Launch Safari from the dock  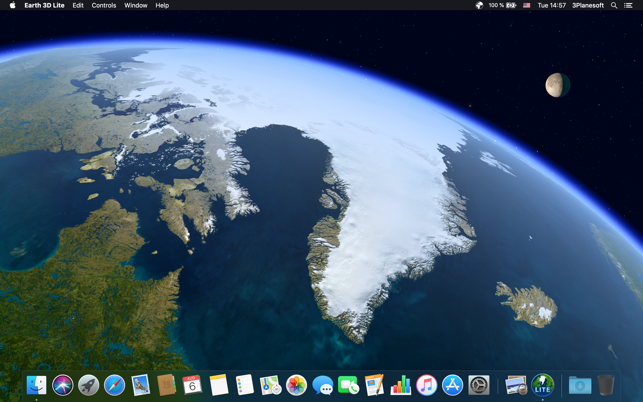click(114, 385)
